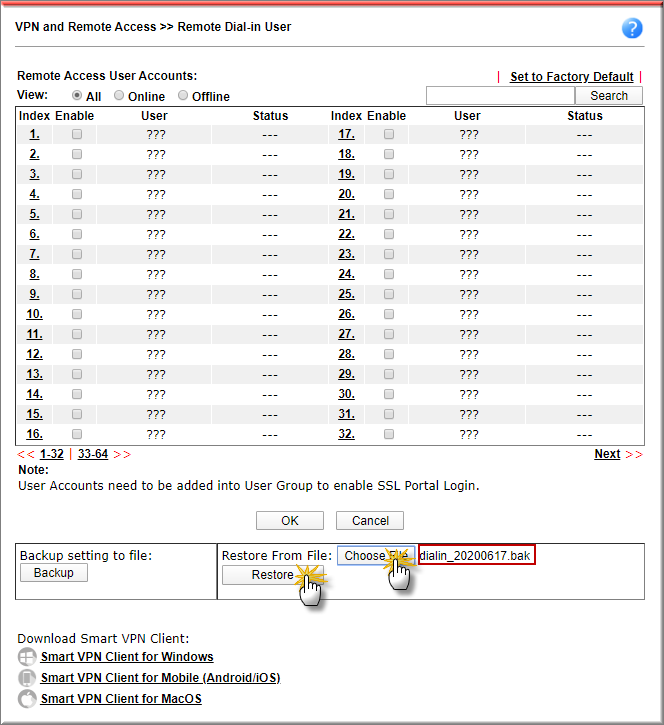Open user index 22 link
The image size is (664, 725).
pos(346,234)
